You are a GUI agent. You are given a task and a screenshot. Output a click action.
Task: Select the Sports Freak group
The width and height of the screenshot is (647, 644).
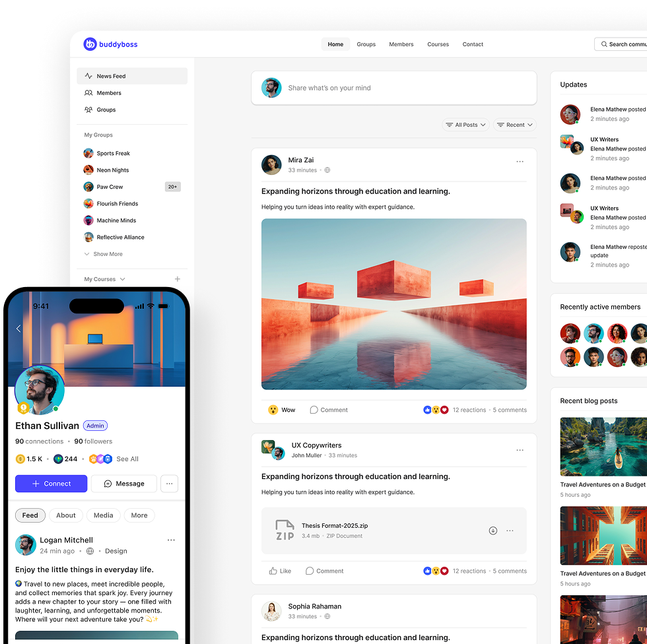pos(107,153)
